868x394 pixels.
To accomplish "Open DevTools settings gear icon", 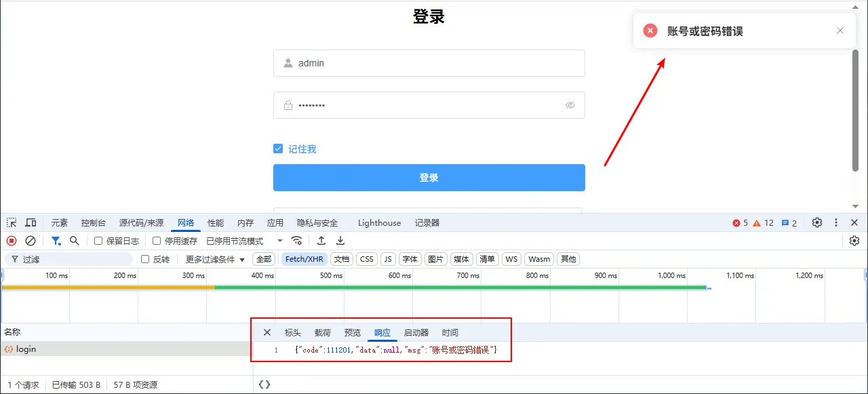I will click(817, 222).
